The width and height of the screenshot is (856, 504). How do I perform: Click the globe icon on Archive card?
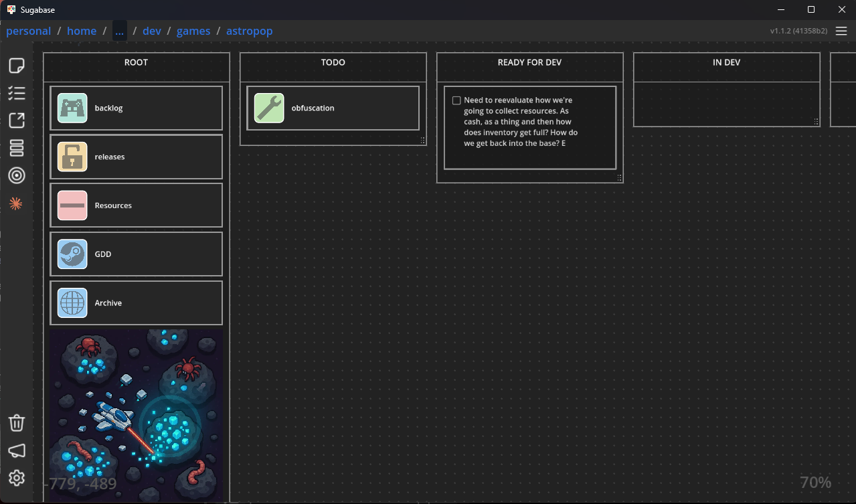pyautogui.click(x=72, y=303)
